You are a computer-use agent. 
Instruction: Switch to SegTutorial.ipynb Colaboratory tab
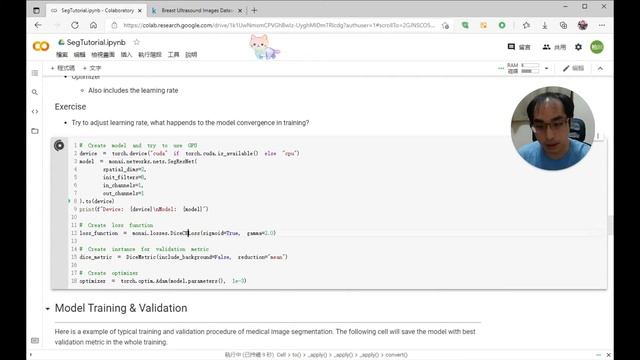click(96, 11)
